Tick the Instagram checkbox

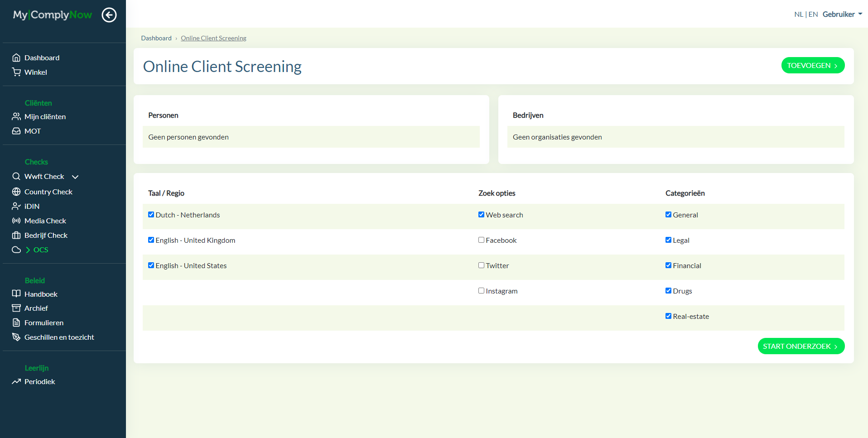[481, 291]
